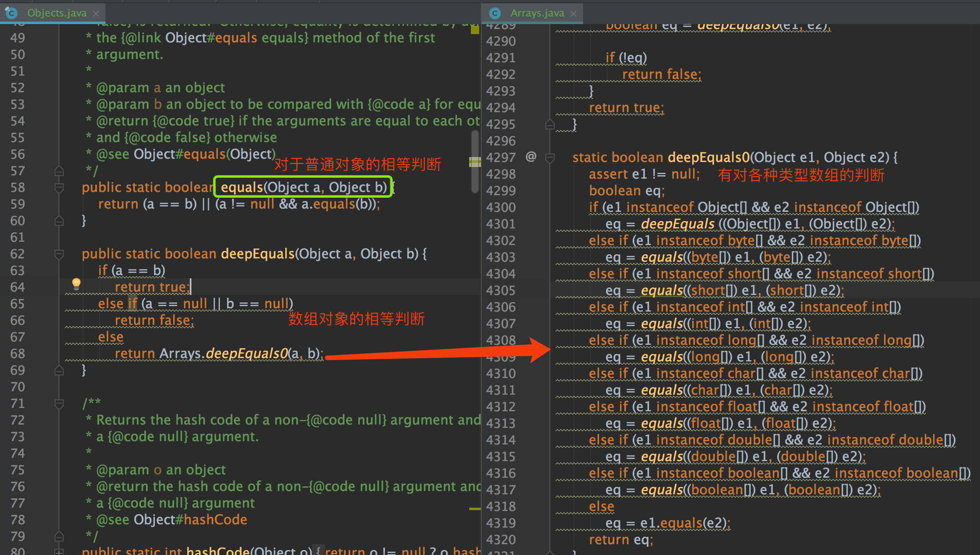Switch to the Objects.java tab

point(57,13)
